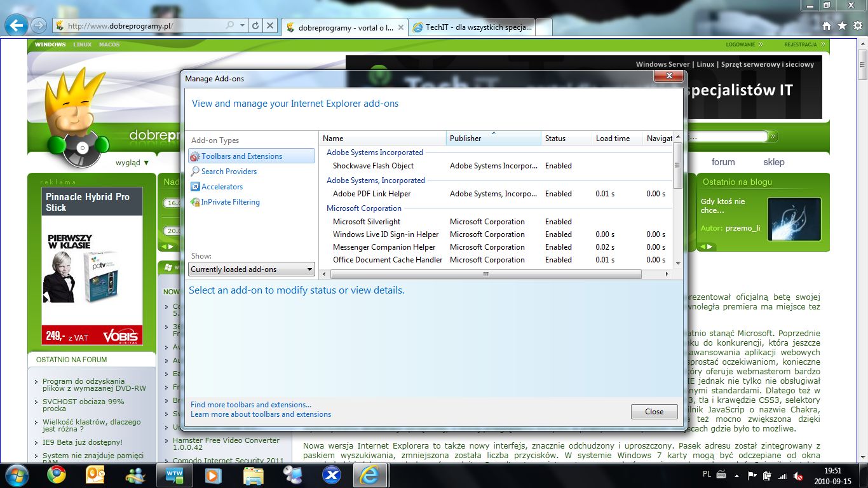Sort list by Publisher column header
This screenshot has width=868, height=488.
click(x=494, y=138)
